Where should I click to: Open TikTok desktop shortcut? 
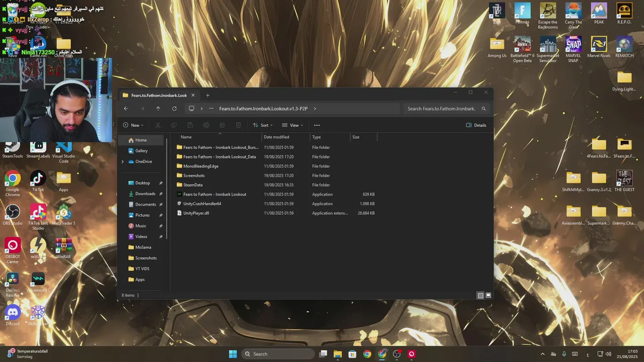[38, 182]
